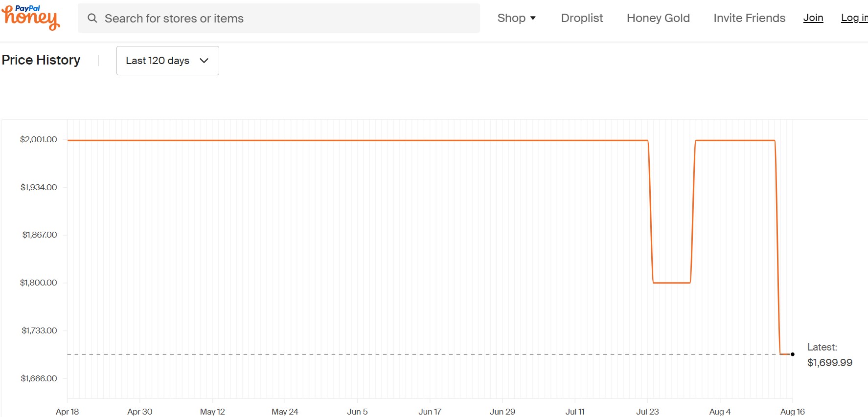This screenshot has width=868, height=417.
Task: Click the latest price black dot marker
Action: tap(793, 354)
